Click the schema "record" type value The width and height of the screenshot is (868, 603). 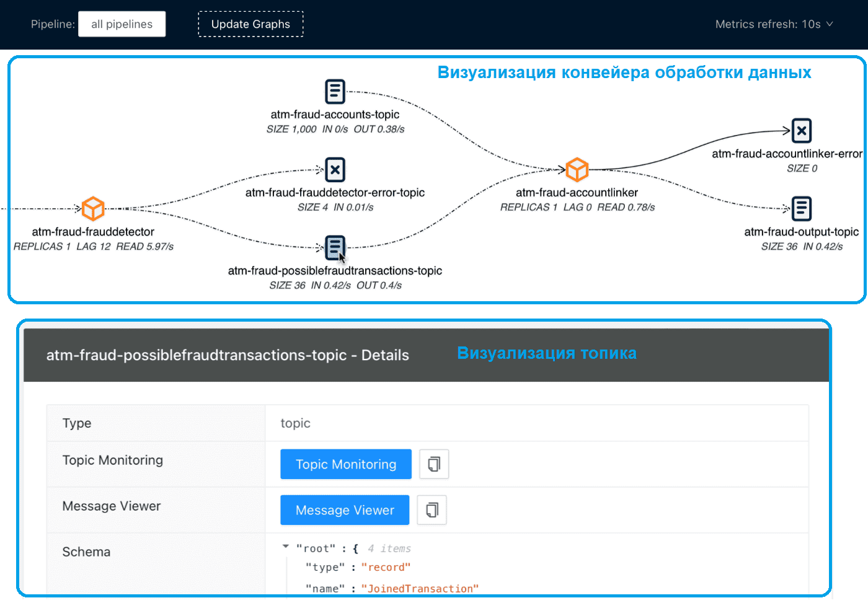pos(386,568)
